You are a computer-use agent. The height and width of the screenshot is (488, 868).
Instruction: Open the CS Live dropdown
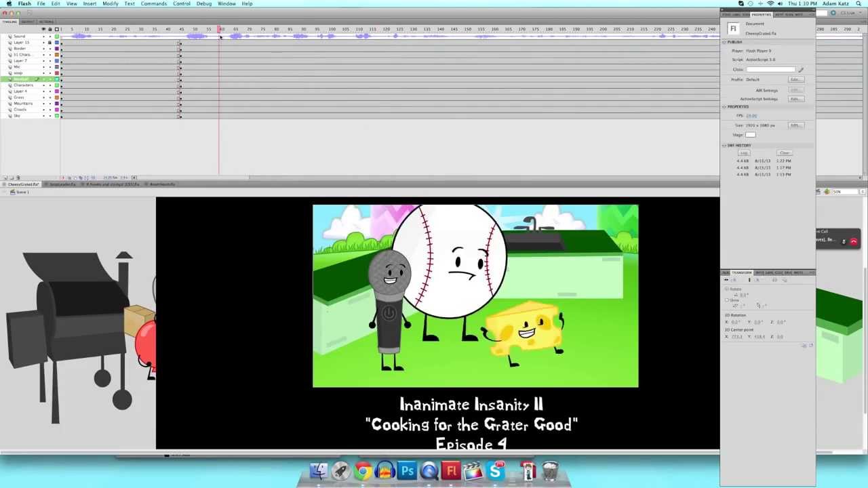[x=852, y=13]
